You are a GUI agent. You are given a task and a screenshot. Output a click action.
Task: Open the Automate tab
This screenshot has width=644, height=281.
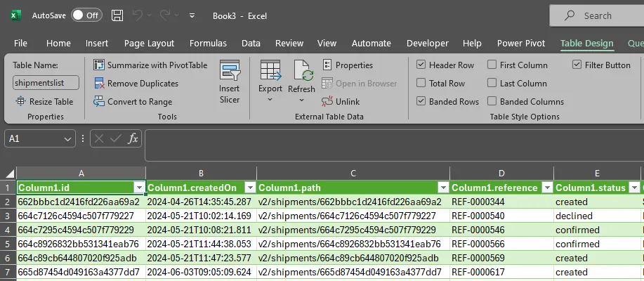(372, 43)
